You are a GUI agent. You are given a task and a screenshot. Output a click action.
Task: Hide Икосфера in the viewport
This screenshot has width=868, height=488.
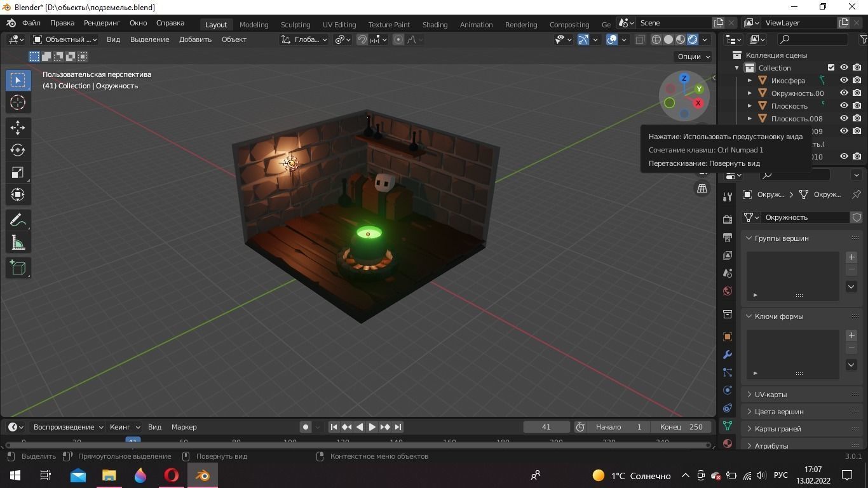point(844,80)
